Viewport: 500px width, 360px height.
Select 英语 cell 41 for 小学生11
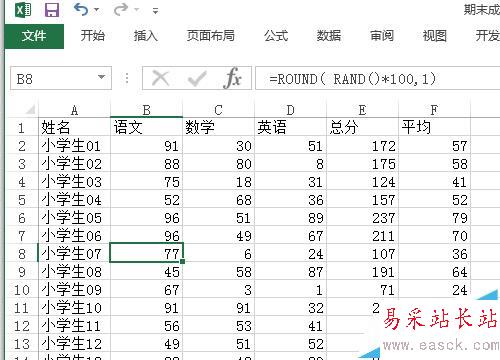click(x=290, y=325)
